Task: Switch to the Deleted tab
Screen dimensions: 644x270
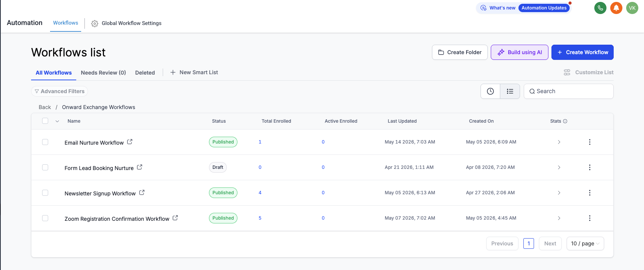Action: (145, 73)
